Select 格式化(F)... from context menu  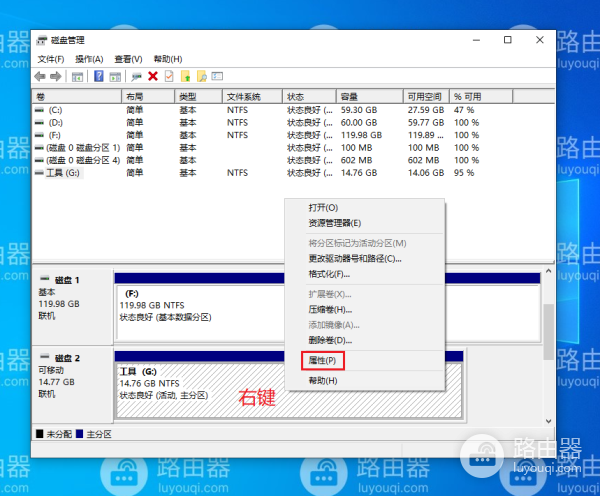tap(329, 274)
